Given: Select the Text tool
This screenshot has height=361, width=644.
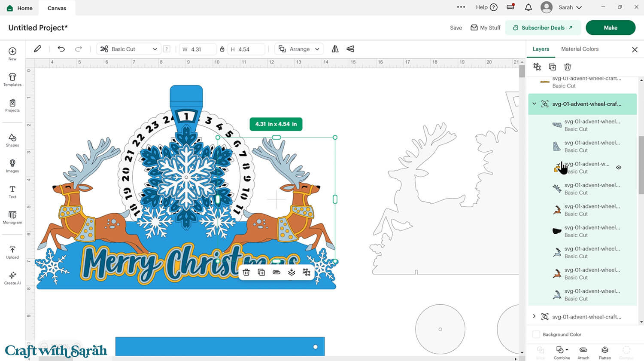Looking at the screenshot, I should pos(12,192).
